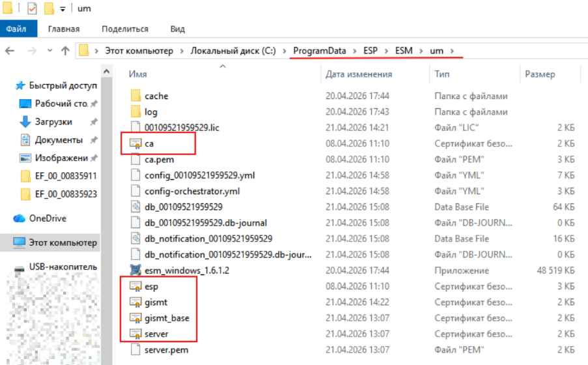588x365 pixels.
Task: Switch to the Поделиться ribbon tab
Action: [x=125, y=29]
